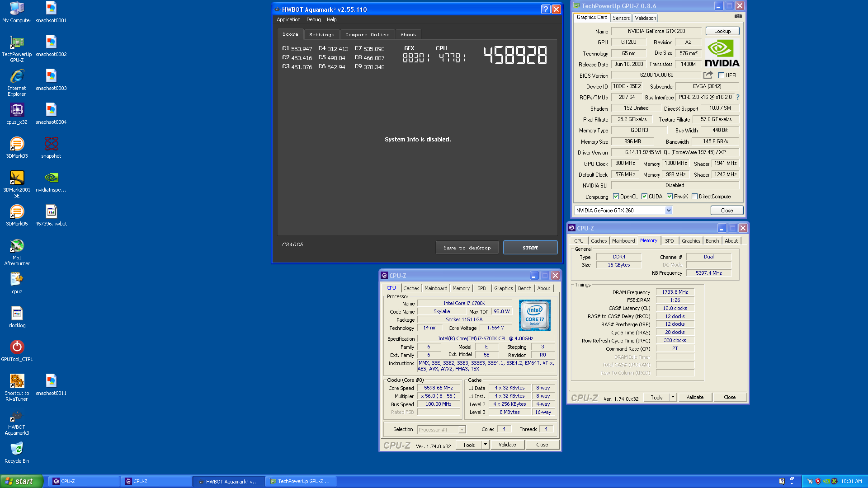The height and width of the screenshot is (488, 868).
Task: Open cpuz text file icon
Action: [17, 283]
